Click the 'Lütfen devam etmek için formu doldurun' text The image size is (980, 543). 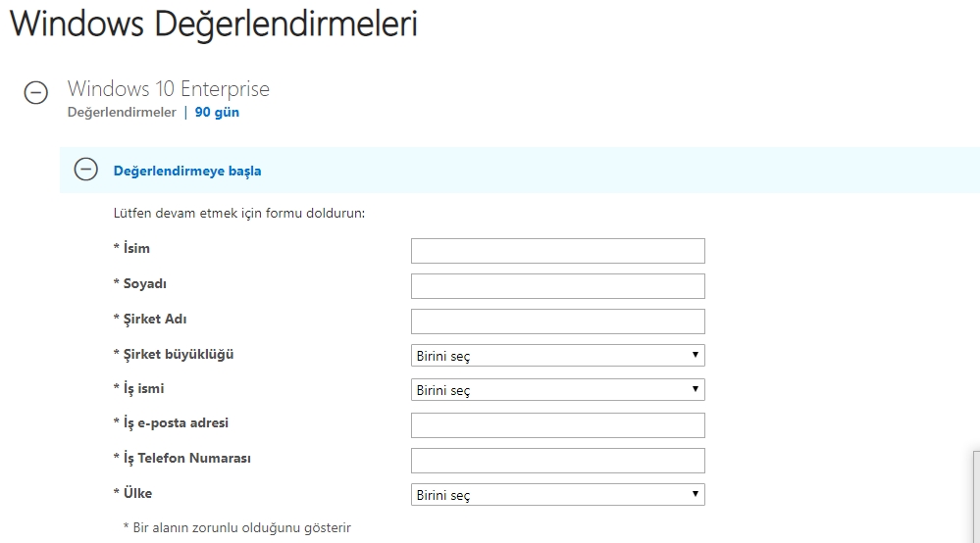coord(238,214)
